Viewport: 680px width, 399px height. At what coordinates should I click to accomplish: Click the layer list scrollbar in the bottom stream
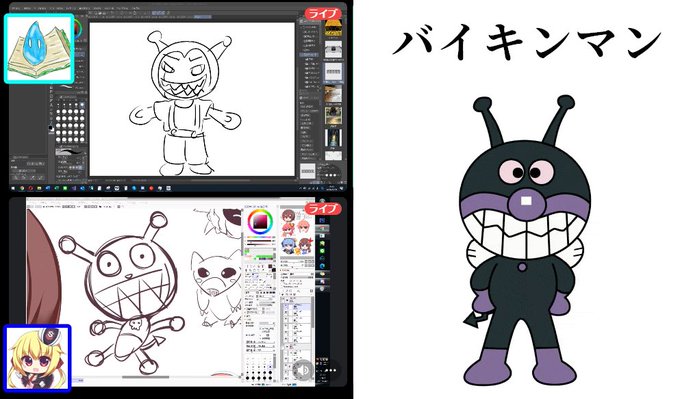tap(312, 312)
